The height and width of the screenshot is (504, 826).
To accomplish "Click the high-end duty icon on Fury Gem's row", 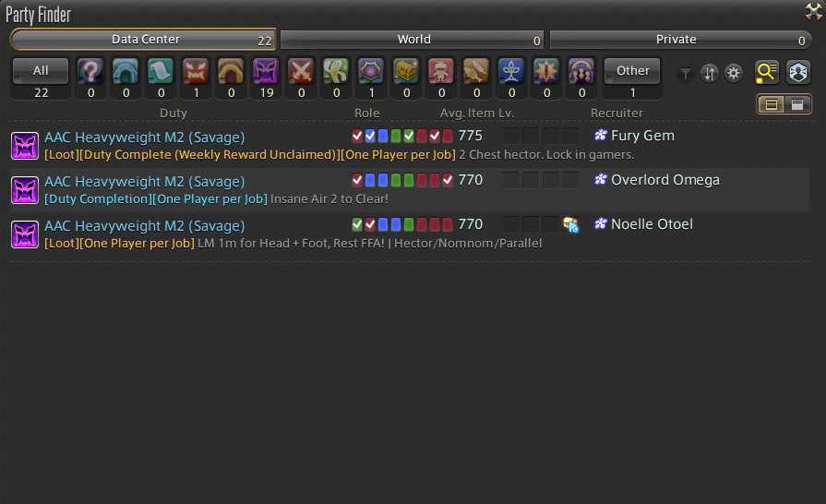I will 25,146.
